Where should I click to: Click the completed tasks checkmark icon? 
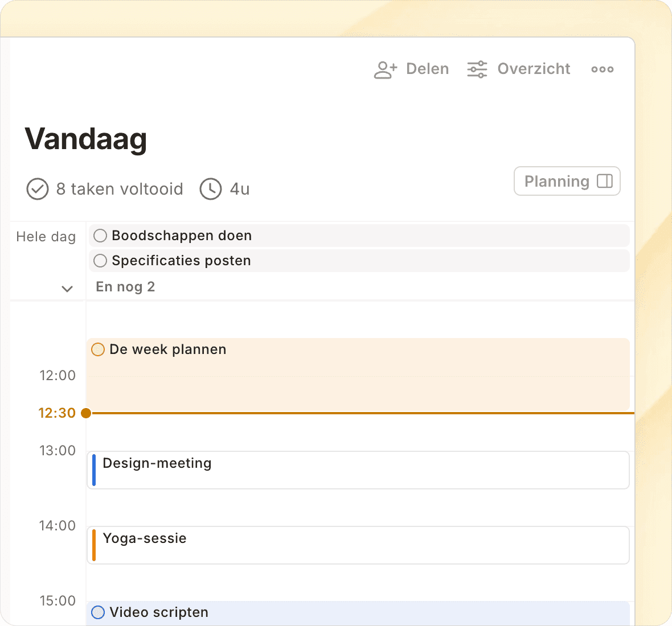coord(38,189)
